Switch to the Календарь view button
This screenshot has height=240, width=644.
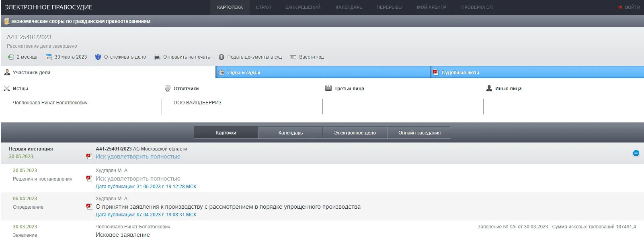tap(291, 133)
